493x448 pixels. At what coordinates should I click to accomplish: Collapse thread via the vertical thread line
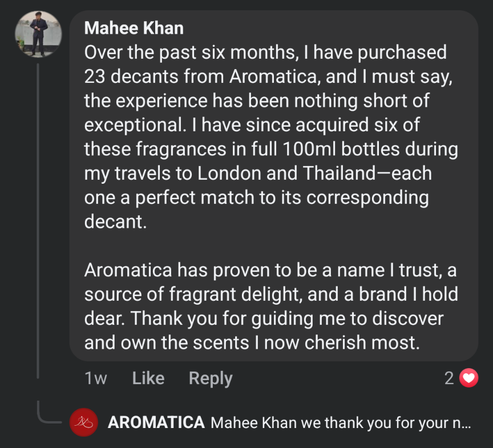click(x=38, y=221)
